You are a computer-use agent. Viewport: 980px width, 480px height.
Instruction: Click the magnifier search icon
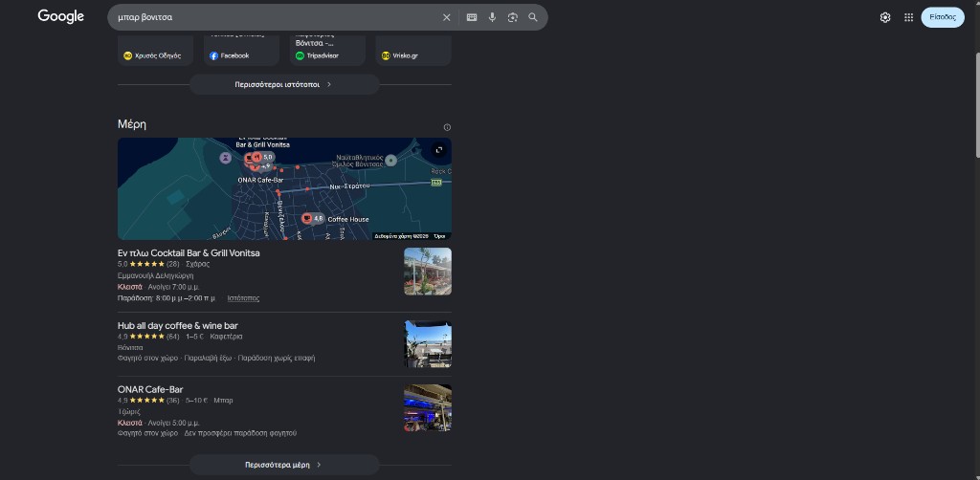coord(533,17)
